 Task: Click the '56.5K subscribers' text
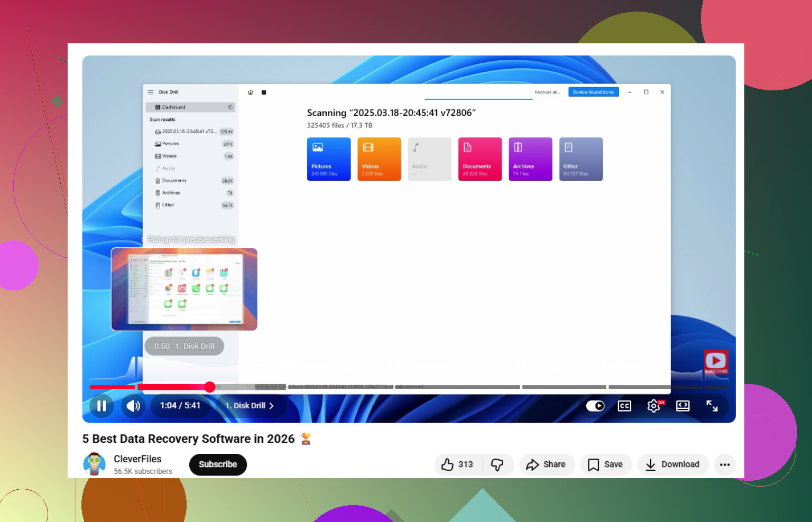pyautogui.click(x=143, y=471)
